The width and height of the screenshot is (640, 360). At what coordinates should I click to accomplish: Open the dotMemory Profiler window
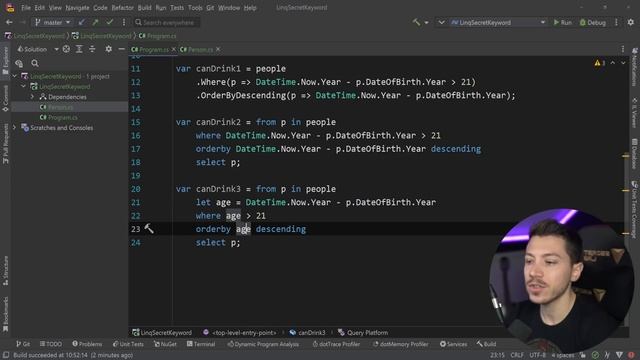(400, 344)
